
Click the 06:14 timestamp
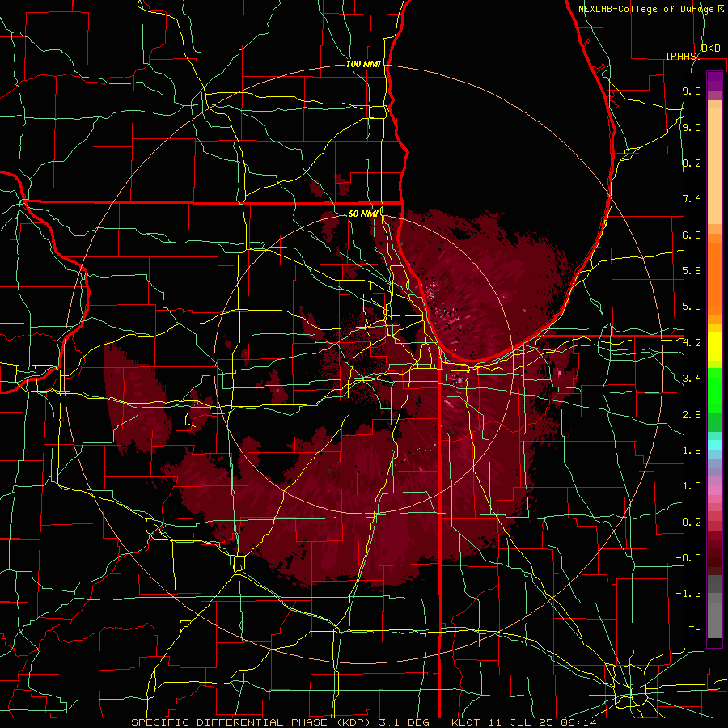click(x=580, y=722)
